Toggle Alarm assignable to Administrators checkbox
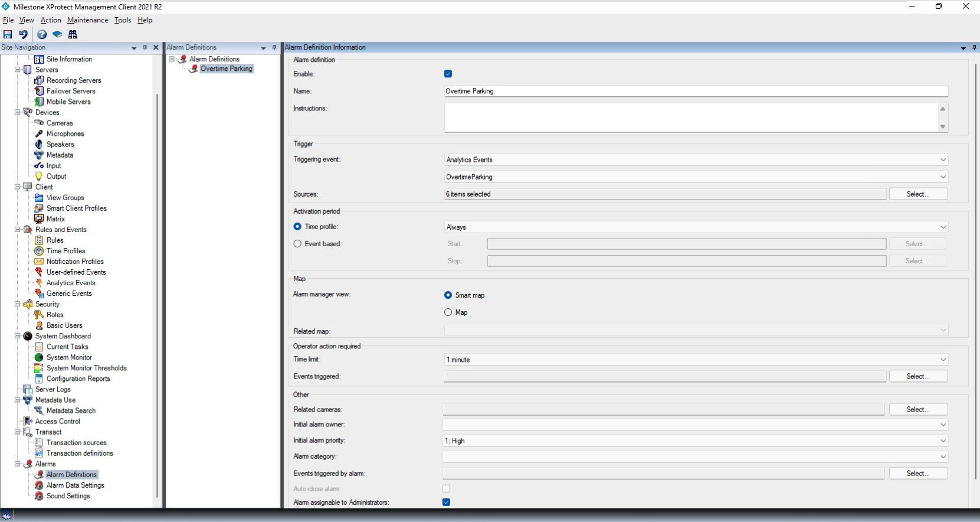This screenshot has height=522, width=980. 446,502
